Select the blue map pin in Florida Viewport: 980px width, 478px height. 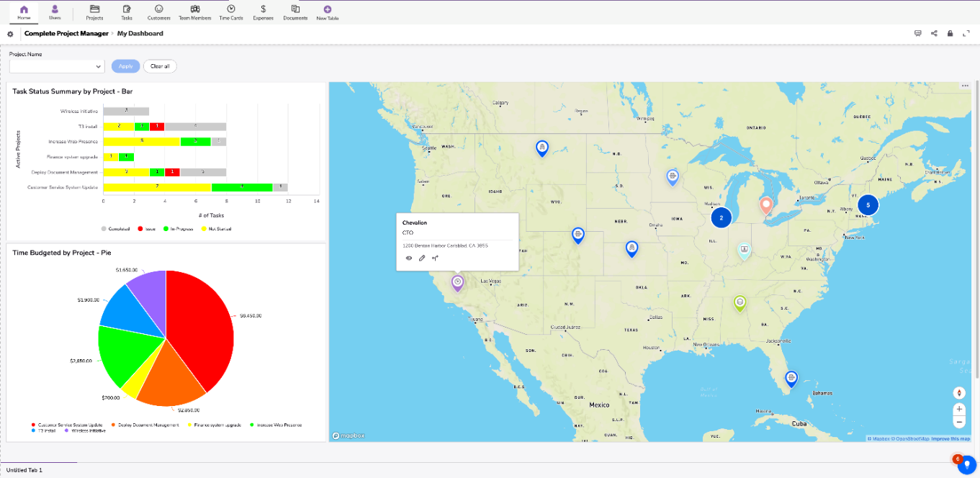click(x=791, y=378)
